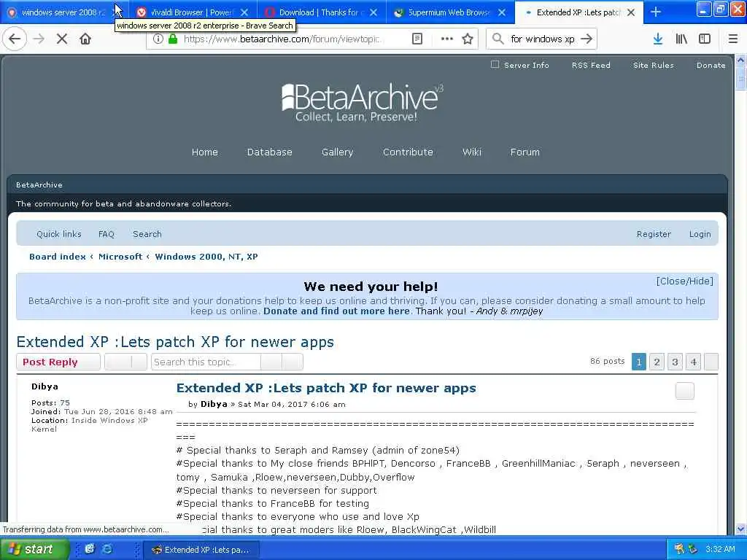
Task: Open the FAQ link
Action: (107, 234)
